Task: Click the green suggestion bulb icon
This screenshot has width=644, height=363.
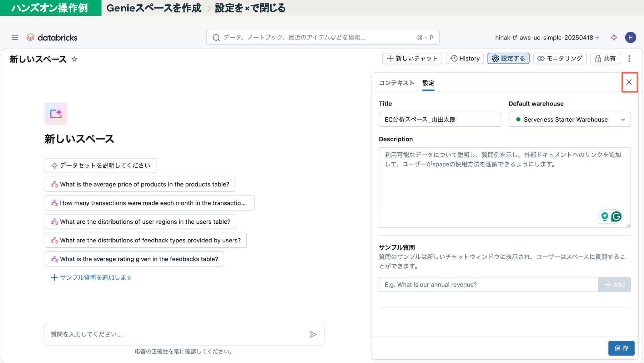Action: 604,216
